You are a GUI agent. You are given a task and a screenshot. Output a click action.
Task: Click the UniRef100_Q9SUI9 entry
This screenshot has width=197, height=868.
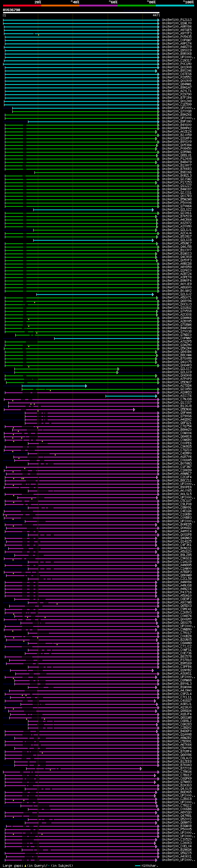pyautogui.click(x=177, y=50)
